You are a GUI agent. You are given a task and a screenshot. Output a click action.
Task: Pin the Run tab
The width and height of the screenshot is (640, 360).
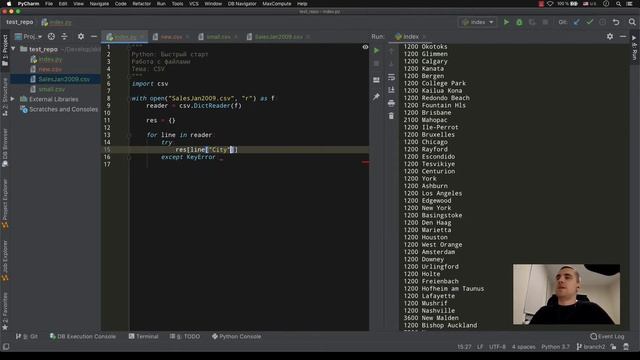376,97
